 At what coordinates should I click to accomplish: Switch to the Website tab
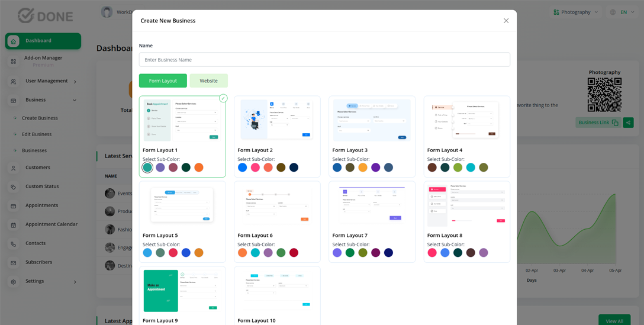208,81
